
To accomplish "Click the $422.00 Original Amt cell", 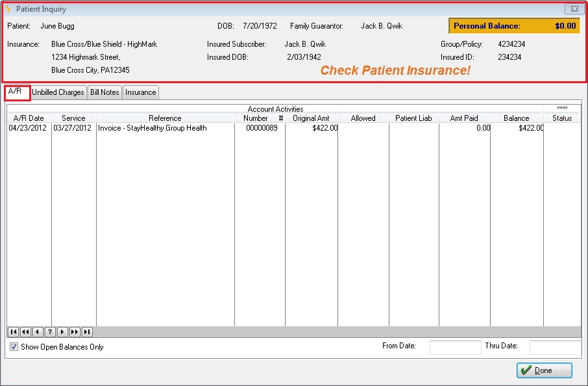I will pos(325,128).
